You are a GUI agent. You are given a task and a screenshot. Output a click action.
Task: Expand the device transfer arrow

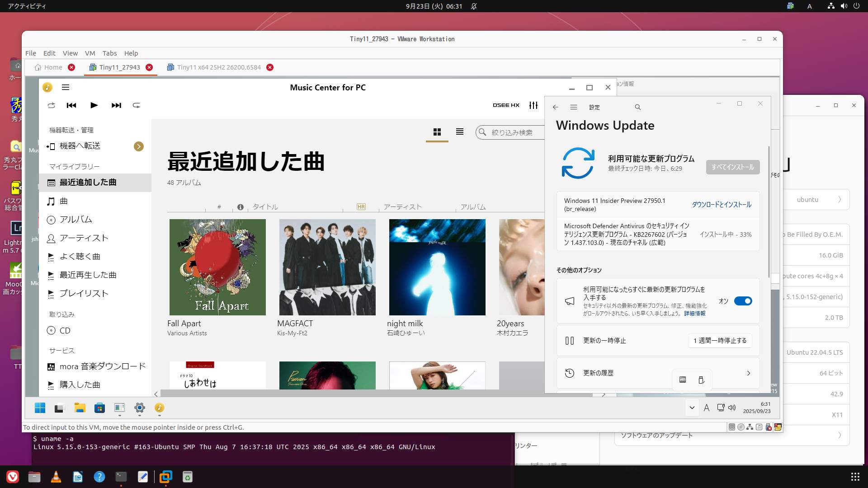(139, 146)
